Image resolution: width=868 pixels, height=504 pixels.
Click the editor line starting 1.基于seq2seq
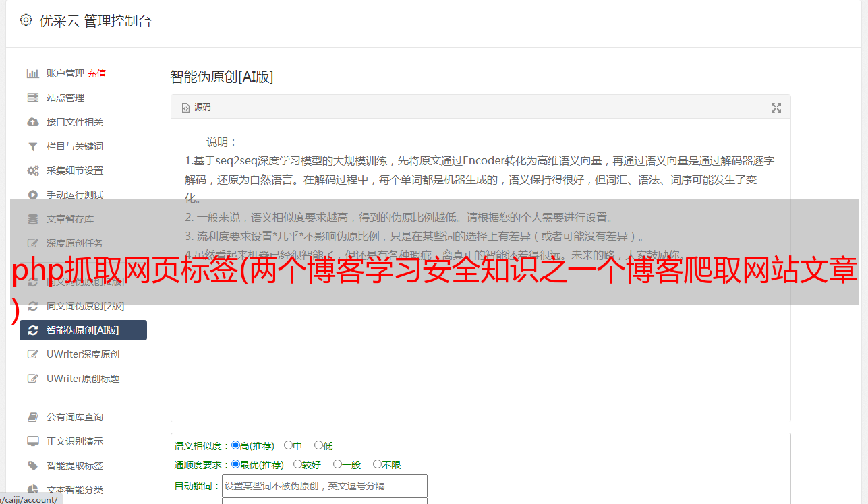point(480,161)
